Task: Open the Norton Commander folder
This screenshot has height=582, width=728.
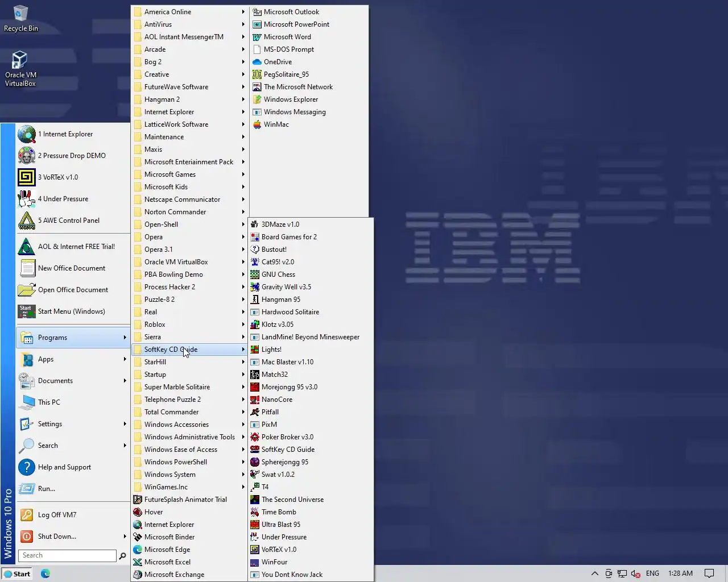Action: 189,212
